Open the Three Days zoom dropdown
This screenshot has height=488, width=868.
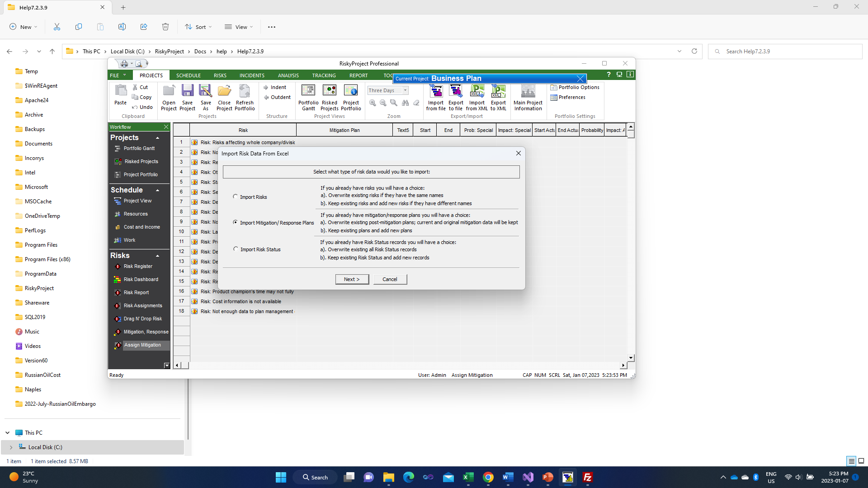coord(405,90)
